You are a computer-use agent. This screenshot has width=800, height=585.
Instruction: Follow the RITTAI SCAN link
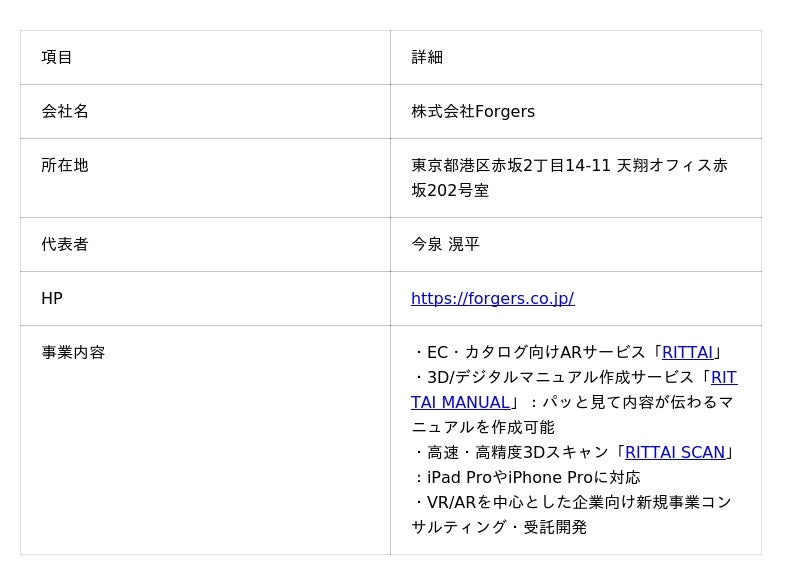point(674,452)
